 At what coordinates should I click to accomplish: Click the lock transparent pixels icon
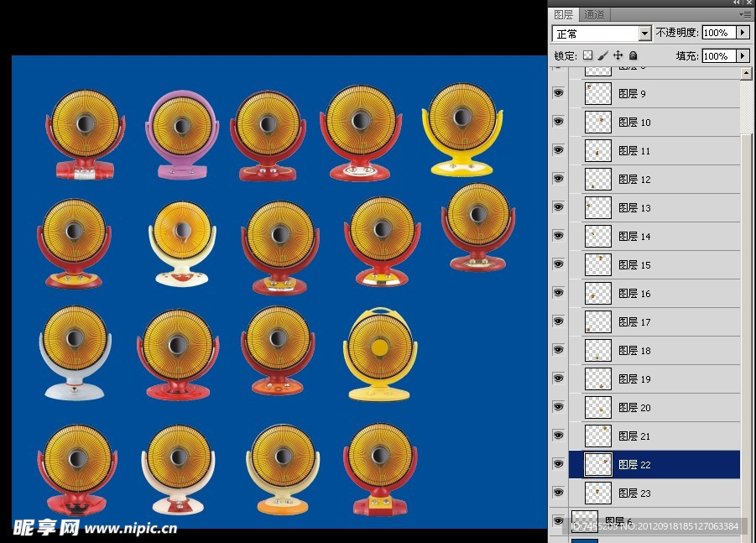coord(587,55)
